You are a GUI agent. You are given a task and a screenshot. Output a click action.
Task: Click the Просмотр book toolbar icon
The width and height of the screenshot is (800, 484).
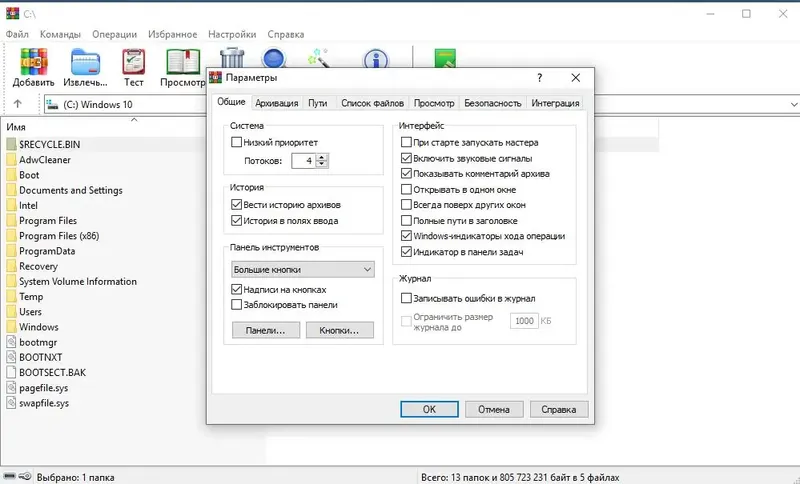tap(183, 62)
